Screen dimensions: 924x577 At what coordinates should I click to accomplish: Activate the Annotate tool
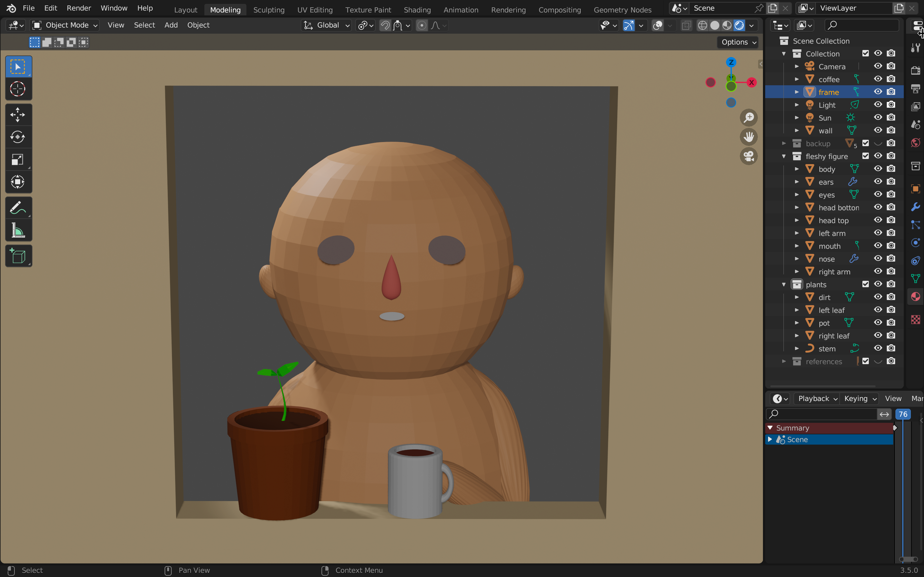pyautogui.click(x=18, y=208)
